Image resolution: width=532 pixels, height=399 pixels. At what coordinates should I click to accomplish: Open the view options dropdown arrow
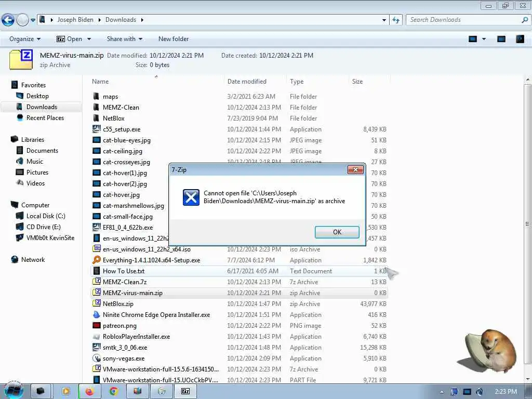click(484, 39)
